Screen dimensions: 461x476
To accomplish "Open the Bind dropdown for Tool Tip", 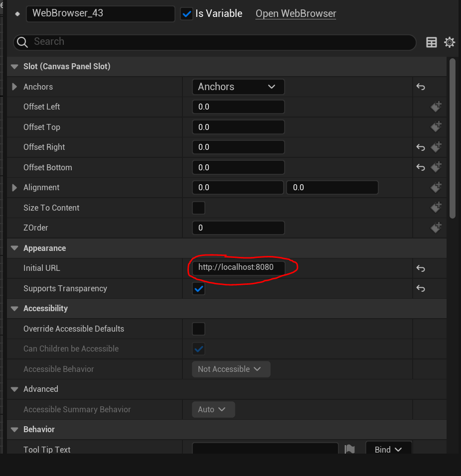I will (389, 449).
